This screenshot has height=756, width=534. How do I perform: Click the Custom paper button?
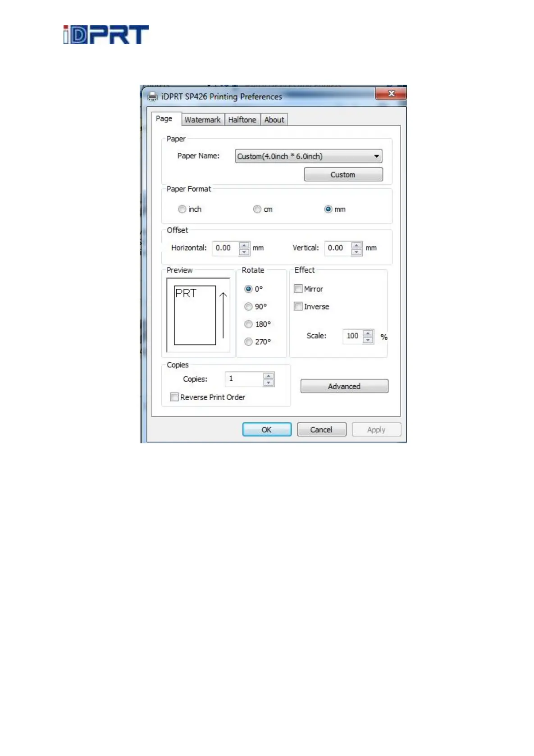(343, 174)
